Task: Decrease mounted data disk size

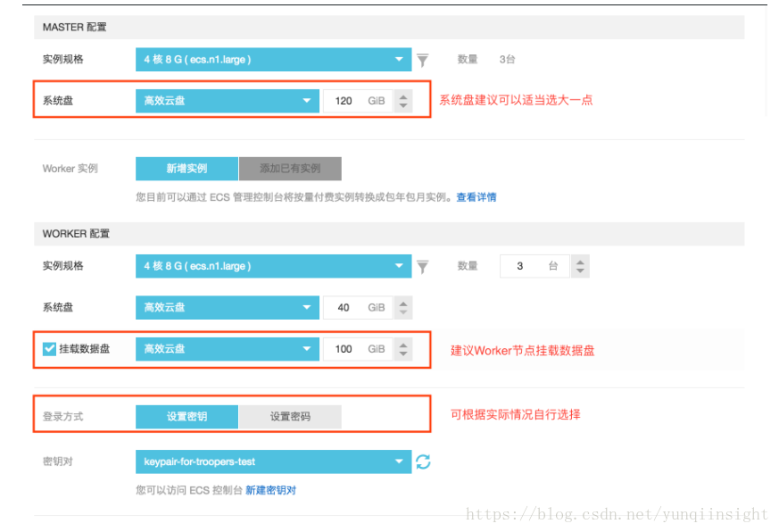Action: tap(403, 353)
